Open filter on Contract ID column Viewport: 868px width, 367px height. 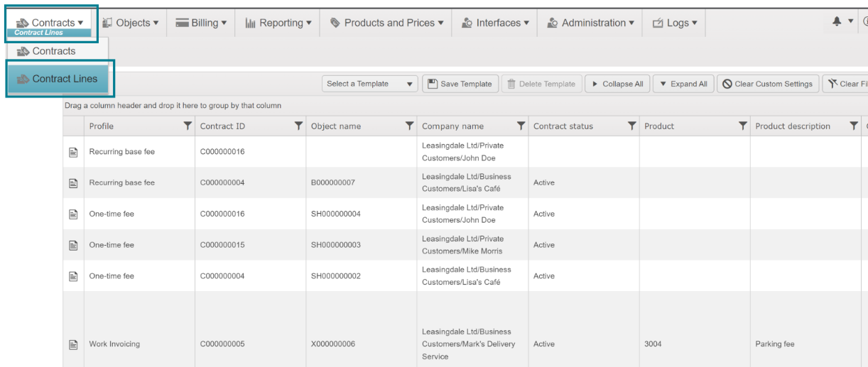[x=298, y=126]
